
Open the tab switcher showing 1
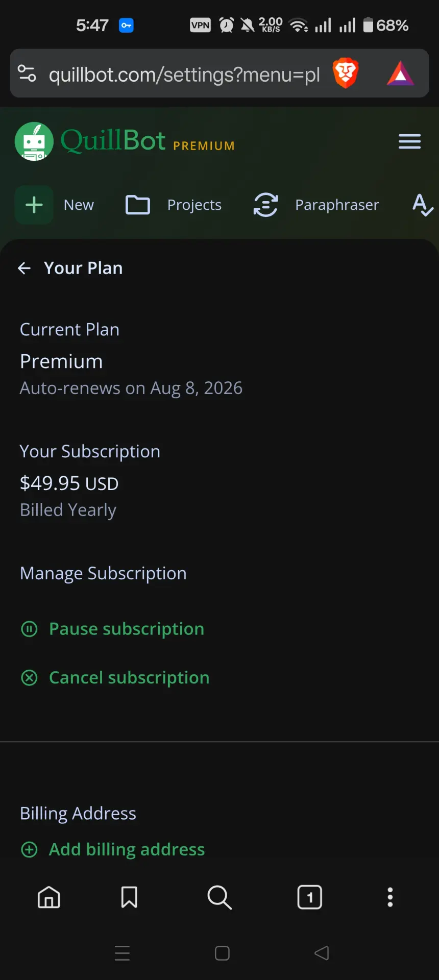pyautogui.click(x=310, y=897)
